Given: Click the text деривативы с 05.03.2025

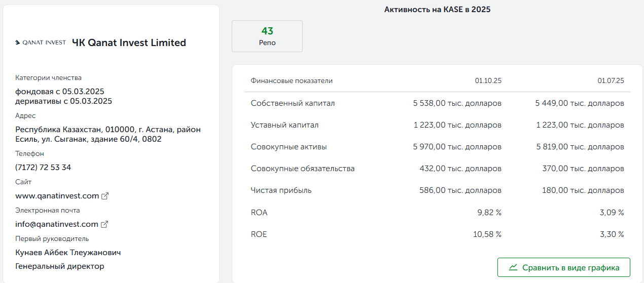Looking at the screenshot, I should (x=63, y=101).
